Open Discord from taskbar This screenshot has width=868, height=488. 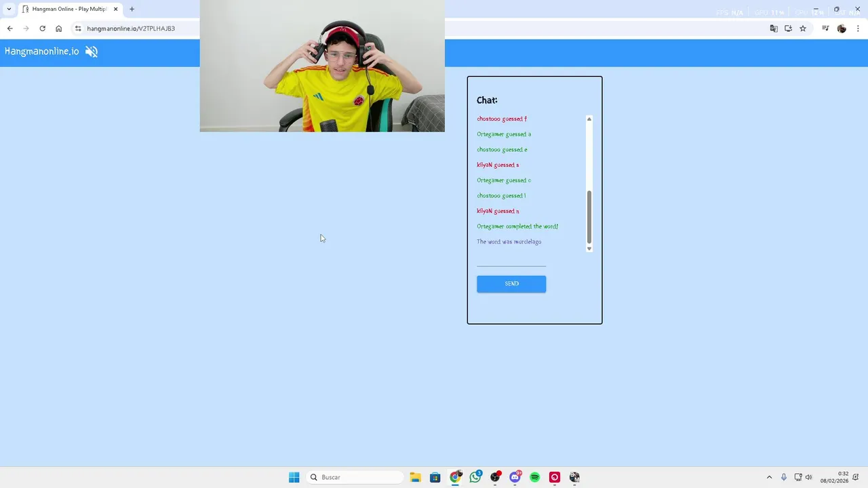[x=515, y=477]
